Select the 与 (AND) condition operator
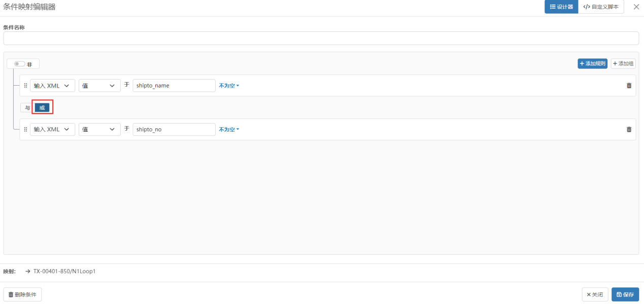 point(27,107)
